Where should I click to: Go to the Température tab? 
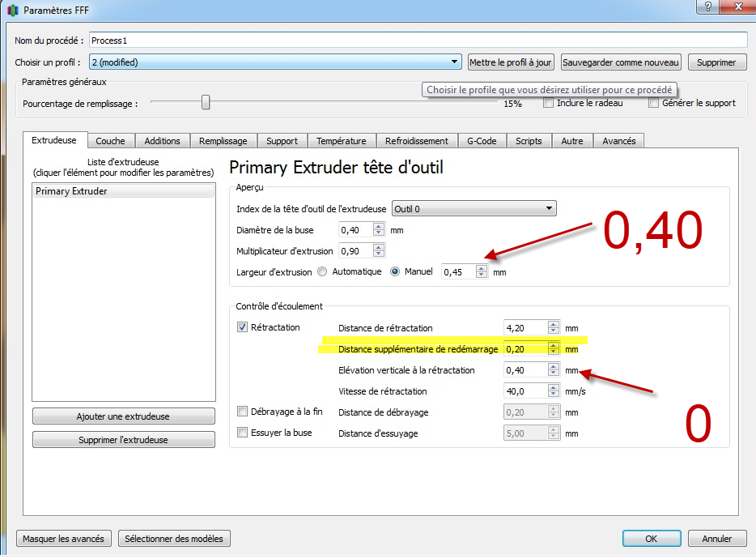click(342, 141)
